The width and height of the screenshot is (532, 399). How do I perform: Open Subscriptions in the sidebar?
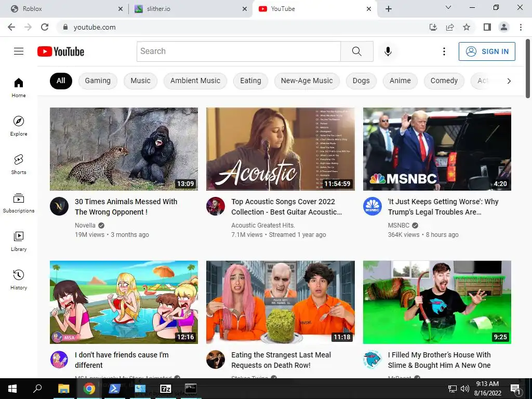(19, 203)
